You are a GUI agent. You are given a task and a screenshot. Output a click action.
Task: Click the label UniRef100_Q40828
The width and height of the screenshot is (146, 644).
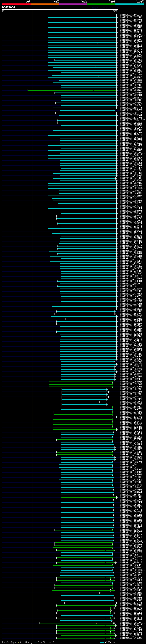pyautogui.click(x=131, y=65)
